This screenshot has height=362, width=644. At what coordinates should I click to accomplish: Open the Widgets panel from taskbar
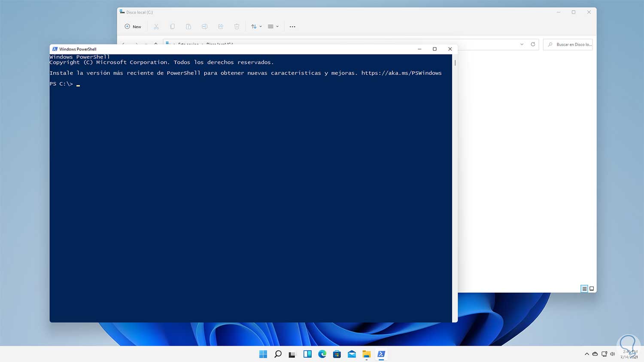(307, 354)
